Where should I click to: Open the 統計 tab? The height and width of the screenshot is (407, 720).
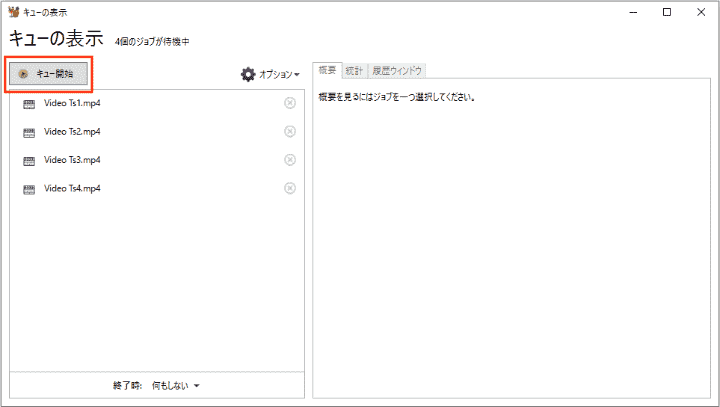(354, 71)
